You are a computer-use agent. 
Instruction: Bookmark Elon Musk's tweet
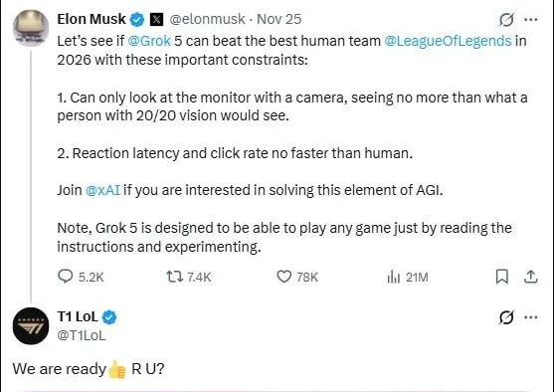coord(502,277)
